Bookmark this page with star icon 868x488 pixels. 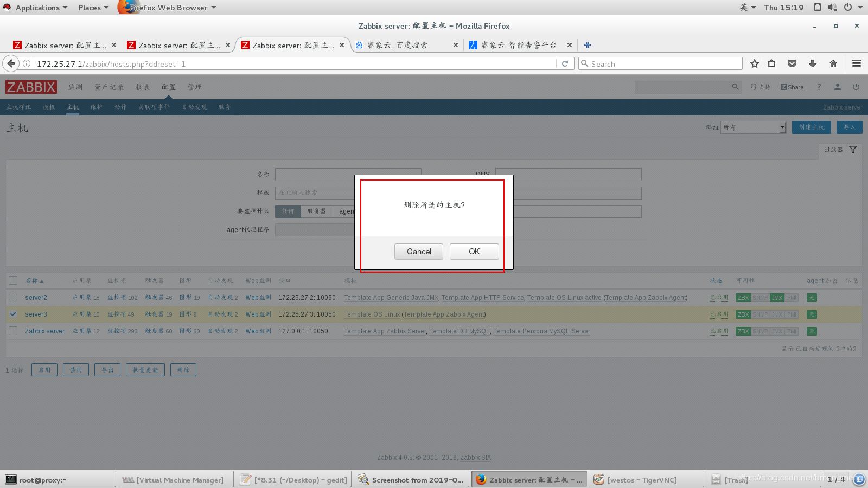pyautogui.click(x=755, y=63)
